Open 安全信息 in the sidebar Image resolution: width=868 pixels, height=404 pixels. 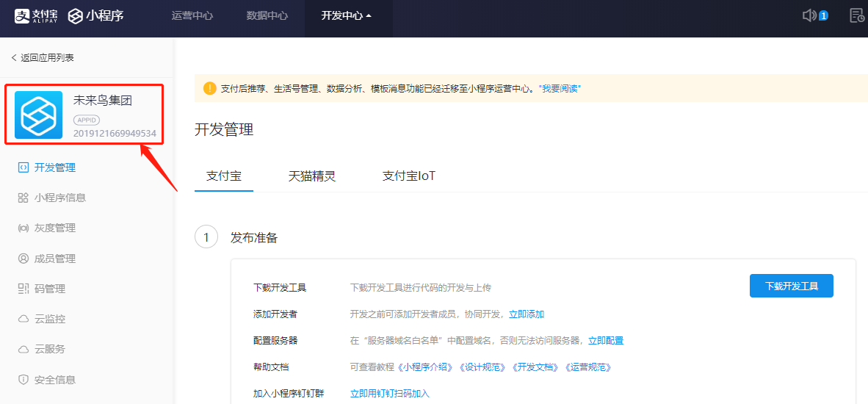(x=54, y=380)
